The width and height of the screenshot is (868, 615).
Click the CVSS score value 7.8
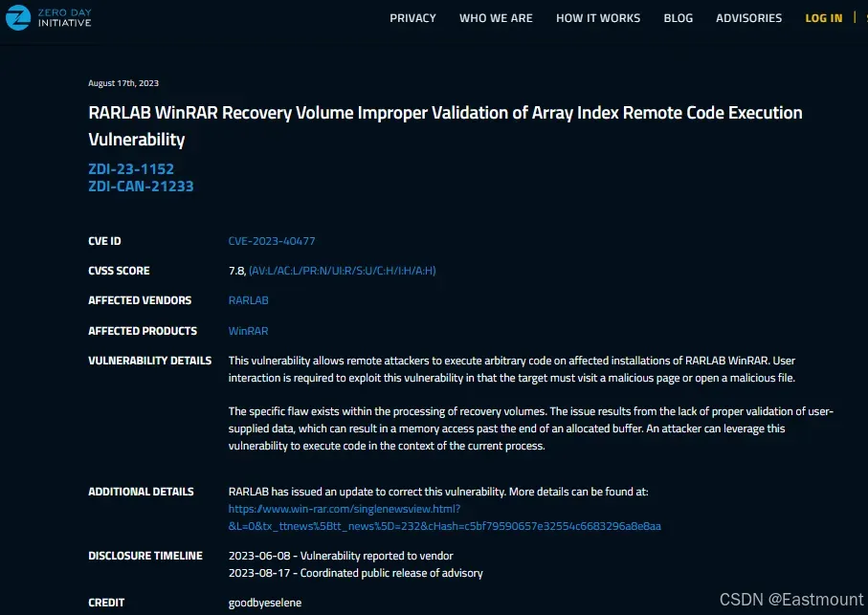click(x=236, y=271)
